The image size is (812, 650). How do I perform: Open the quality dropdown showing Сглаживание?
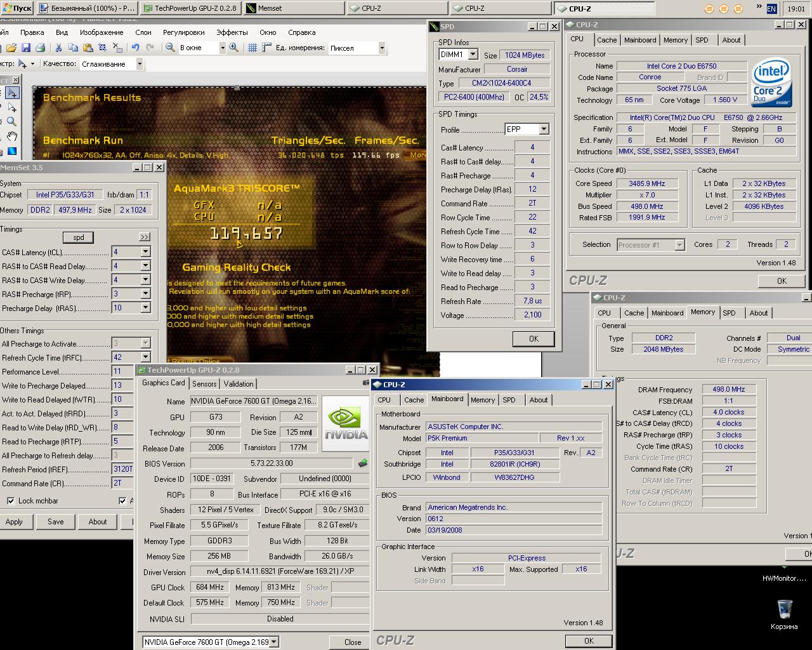pyautogui.click(x=139, y=63)
